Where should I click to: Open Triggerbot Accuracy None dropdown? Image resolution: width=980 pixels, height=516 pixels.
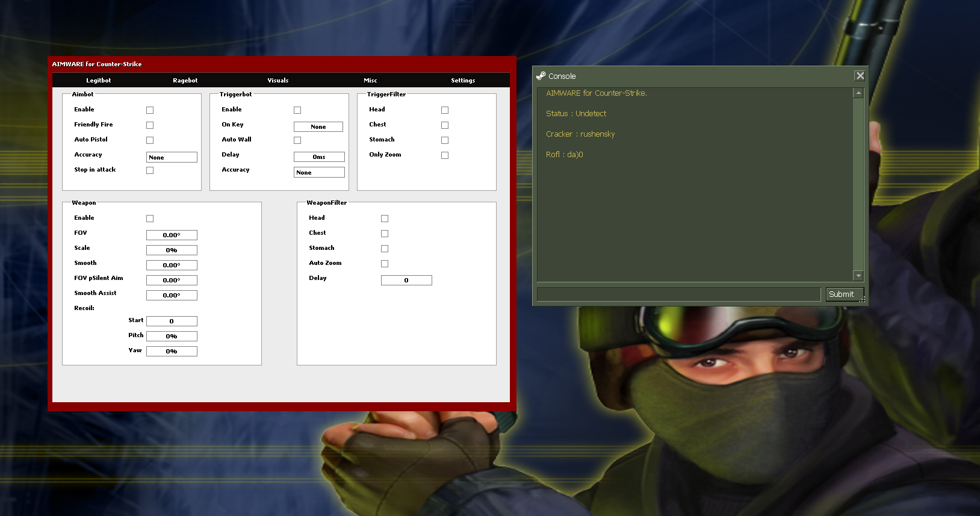click(319, 172)
